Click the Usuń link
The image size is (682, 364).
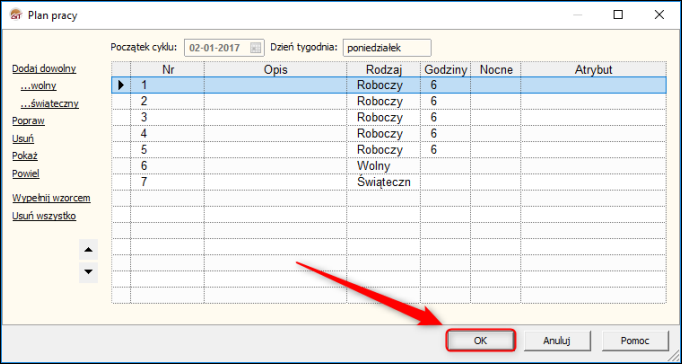23,139
